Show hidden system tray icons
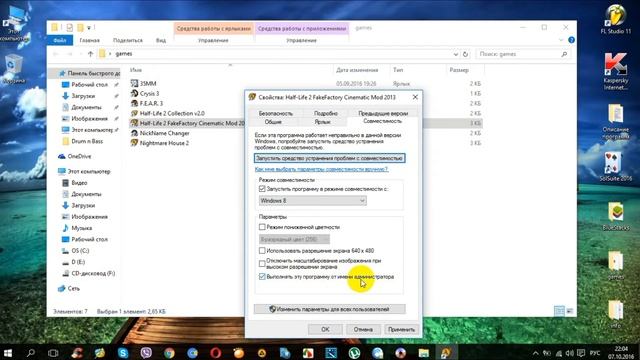 (536, 353)
